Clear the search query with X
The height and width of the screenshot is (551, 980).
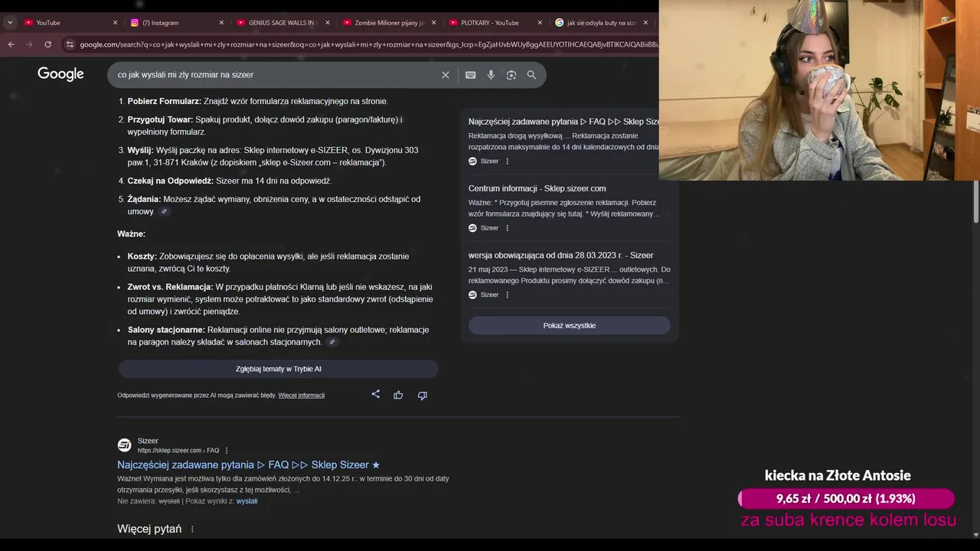pos(445,75)
